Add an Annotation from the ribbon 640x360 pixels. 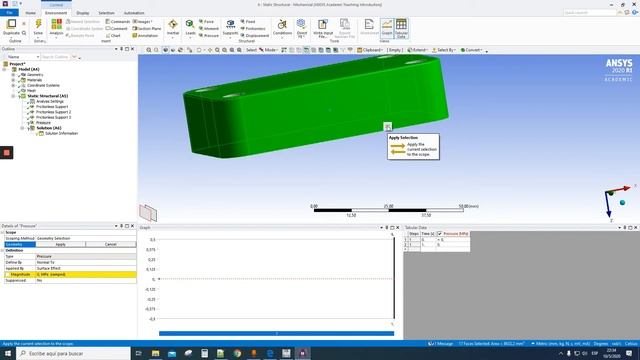click(145, 36)
